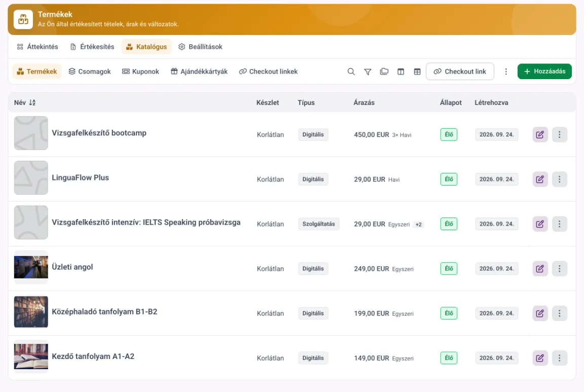Open the Üzleti angol product thumbnail
Viewport: 584px width, 392px height.
31,267
